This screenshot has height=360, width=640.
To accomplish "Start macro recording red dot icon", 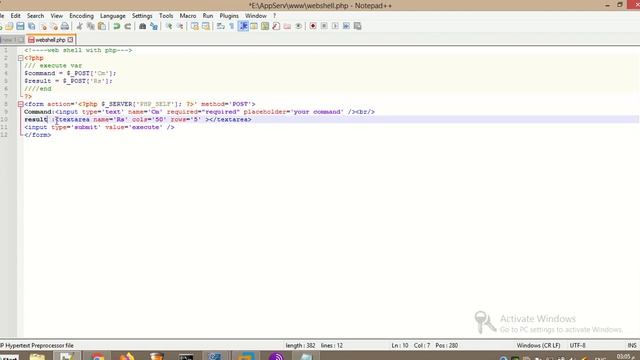I will coord(313,26).
